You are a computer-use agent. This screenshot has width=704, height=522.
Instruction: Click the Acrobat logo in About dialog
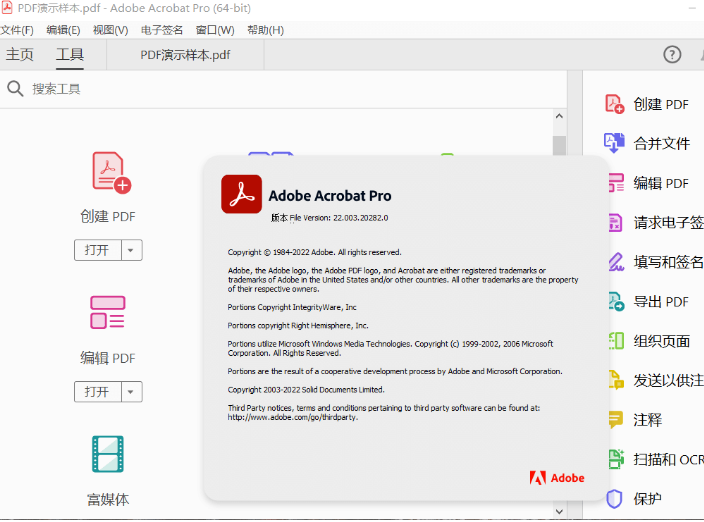[241, 194]
